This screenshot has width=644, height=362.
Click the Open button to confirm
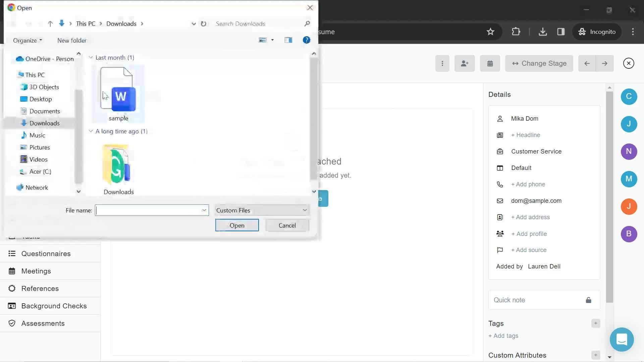coord(237,225)
